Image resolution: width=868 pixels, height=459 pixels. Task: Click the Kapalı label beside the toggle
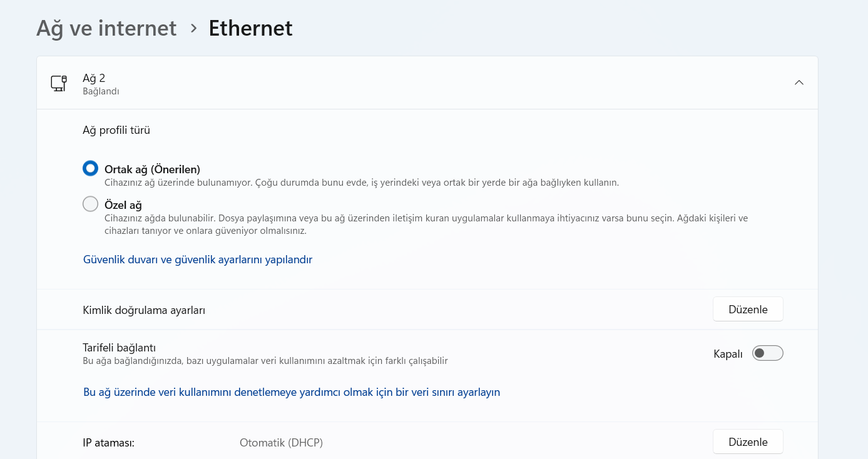tap(728, 354)
